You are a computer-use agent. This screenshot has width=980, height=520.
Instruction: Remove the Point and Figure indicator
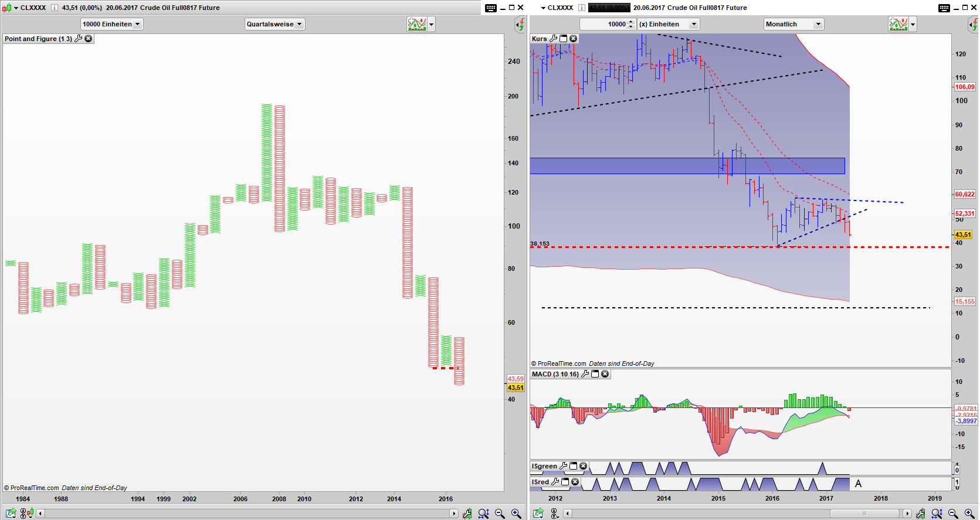point(89,39)
